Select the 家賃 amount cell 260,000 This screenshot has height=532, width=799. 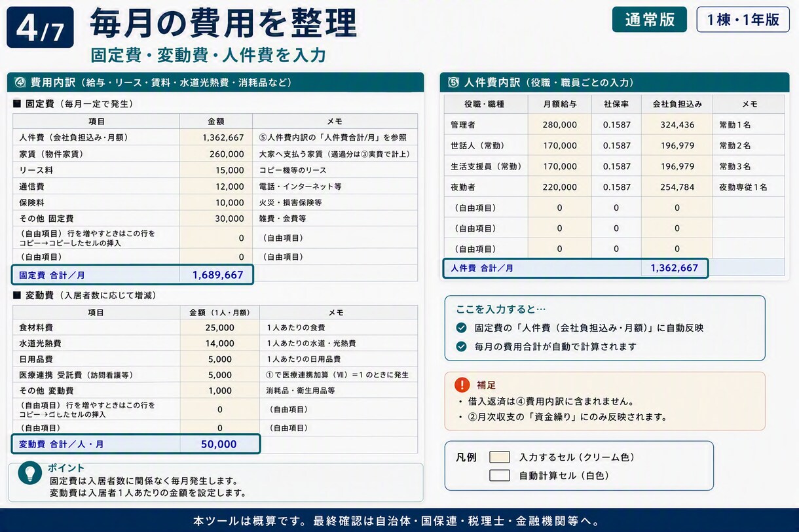pyautogui.click(x=216, y=154)
